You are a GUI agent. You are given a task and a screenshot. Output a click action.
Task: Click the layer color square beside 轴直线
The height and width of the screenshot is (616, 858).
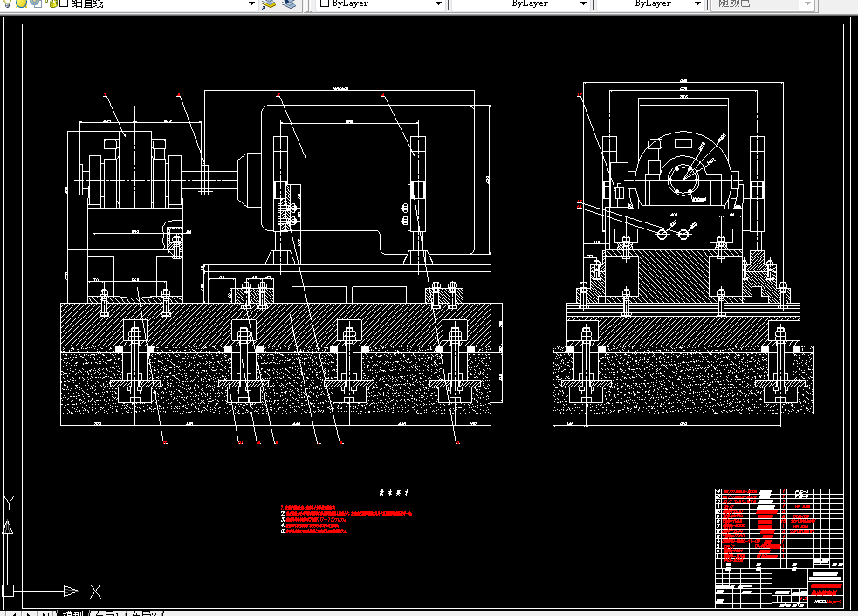[x=64, y=3]
